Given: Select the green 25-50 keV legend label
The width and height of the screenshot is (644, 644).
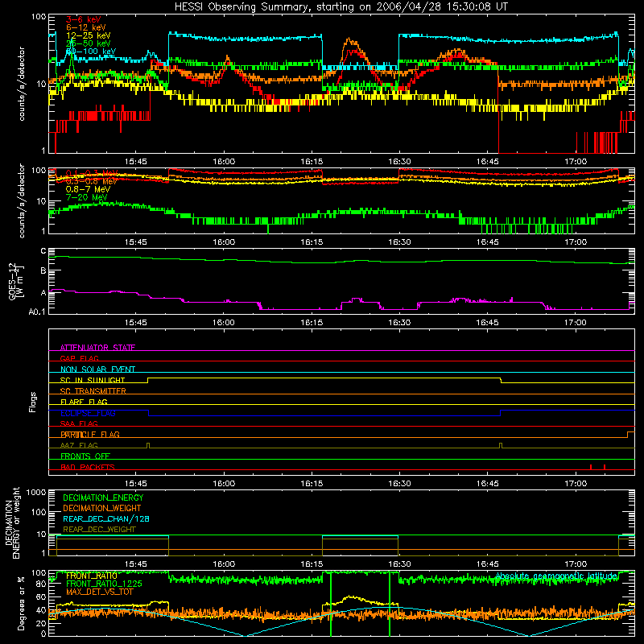Looking at the screenshot, I should coord(88,43).
